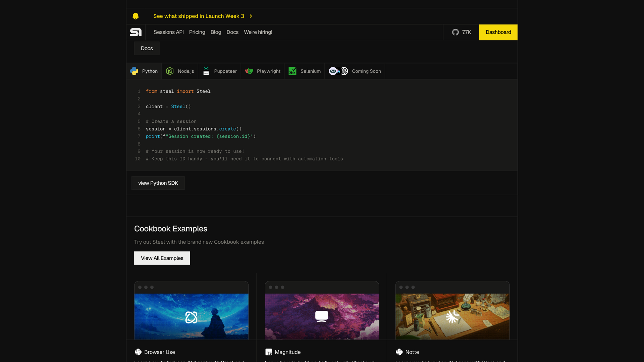Image resolution: width=644 pixels, height=362 pixels.
Task: Click the Puppeteer icon
Action: 206,71
